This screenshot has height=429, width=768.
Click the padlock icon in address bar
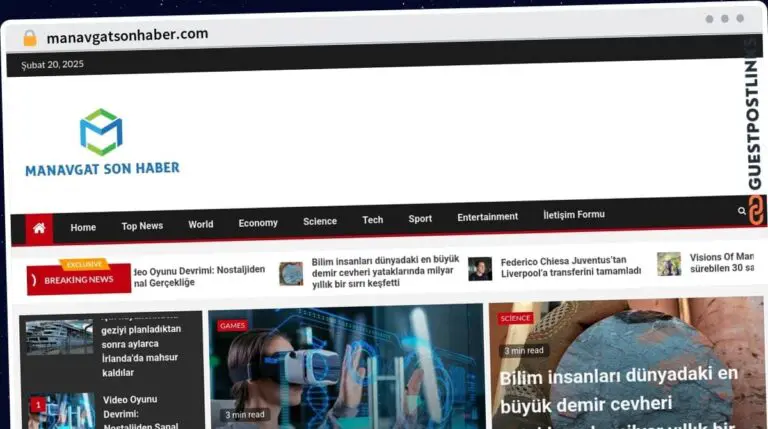[29, 38]
